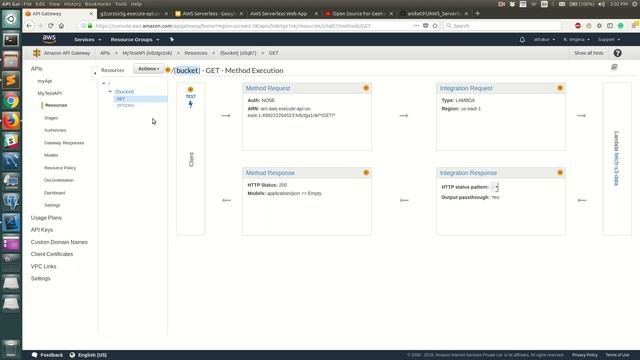Screen dimensions: 640x360
Task: Collapse the root slash resource node
Action: (x=104, y=83)
